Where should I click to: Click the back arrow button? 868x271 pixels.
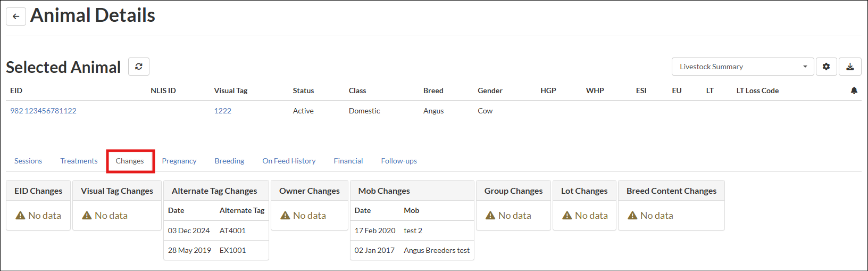tap(16, 17)
